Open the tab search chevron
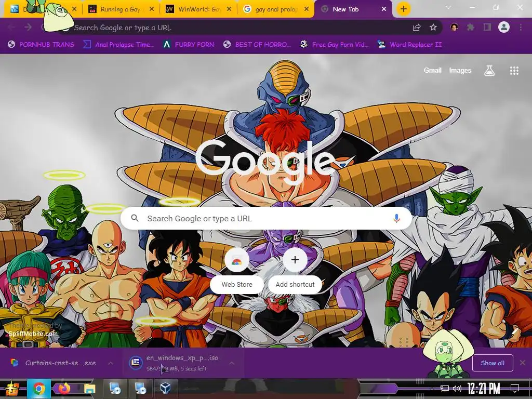The height and width of the screenshot is (399, 532). click(448, 7)
